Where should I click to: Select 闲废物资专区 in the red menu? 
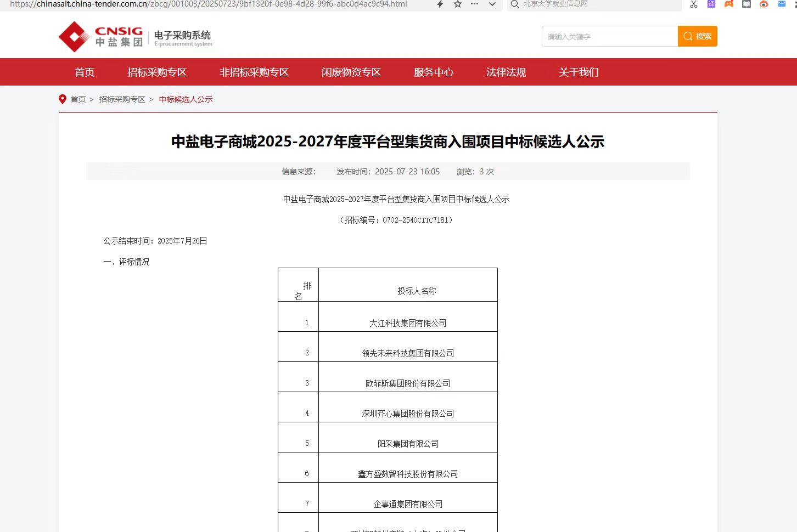coord(351,72)
